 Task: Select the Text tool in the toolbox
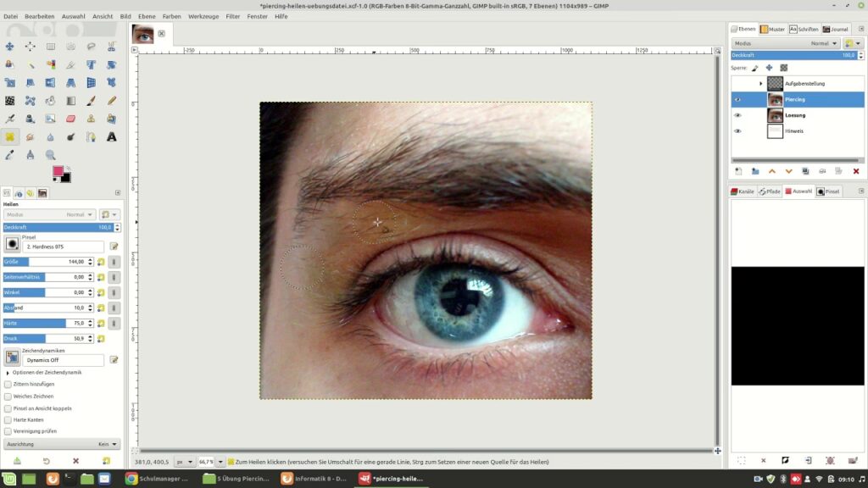tap(111, 136)
